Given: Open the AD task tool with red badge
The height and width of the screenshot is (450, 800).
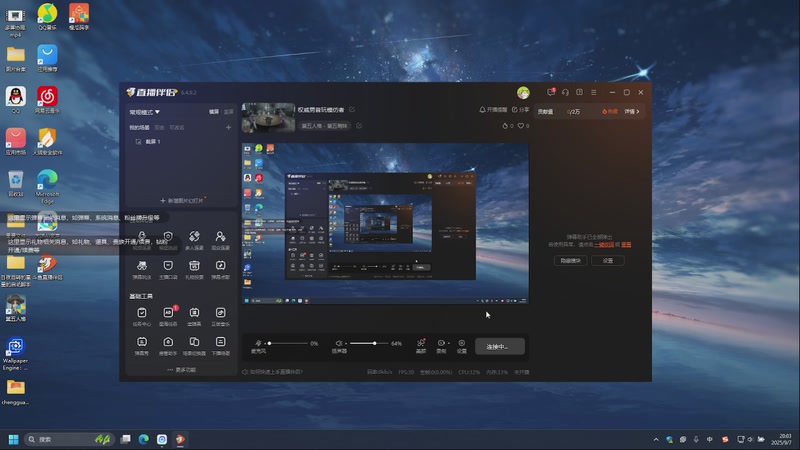Looking at the screenshot, I should [168, 316].
